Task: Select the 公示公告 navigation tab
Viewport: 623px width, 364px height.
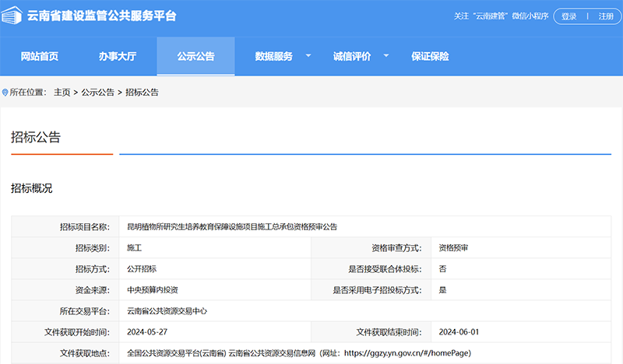Action: click(x=195, y=56)
